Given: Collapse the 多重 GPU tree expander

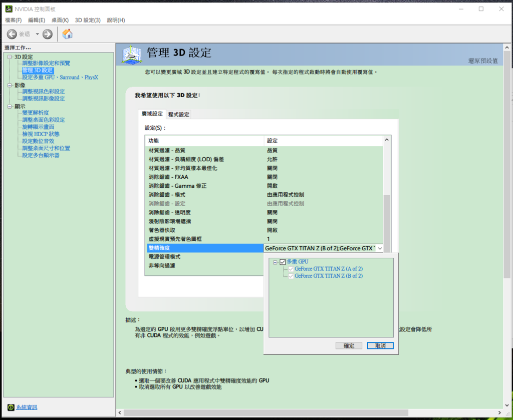Looking at the screenshot, I should (x=275, y=262).
